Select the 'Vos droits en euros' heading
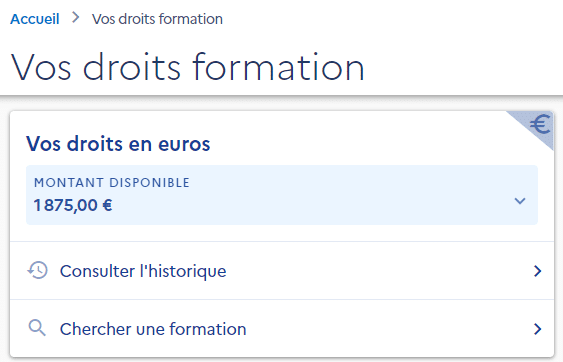563x362 pixels. point(118,144)
